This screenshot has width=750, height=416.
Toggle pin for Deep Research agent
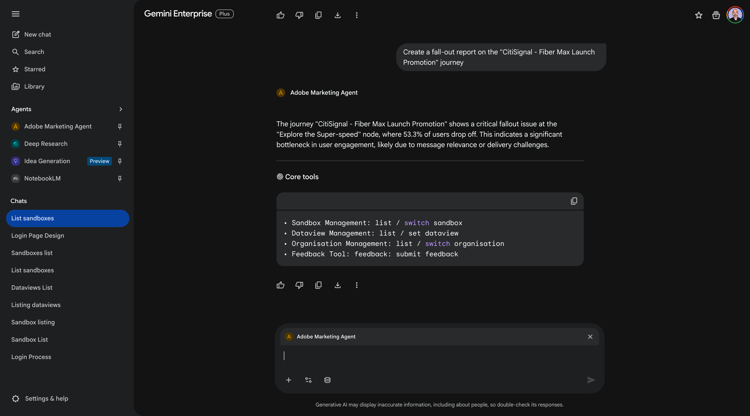coord(120,144)
